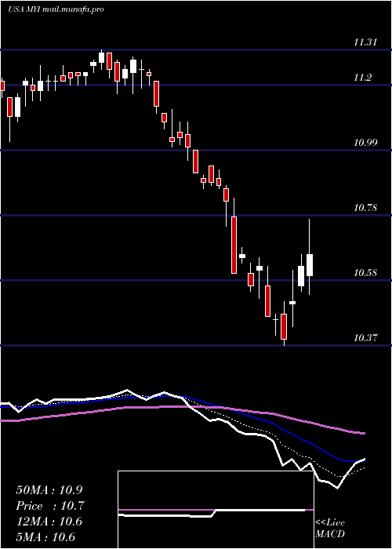
Task: Click the '50MA : 10.9' readout
Action: click(x=50, y=490)
